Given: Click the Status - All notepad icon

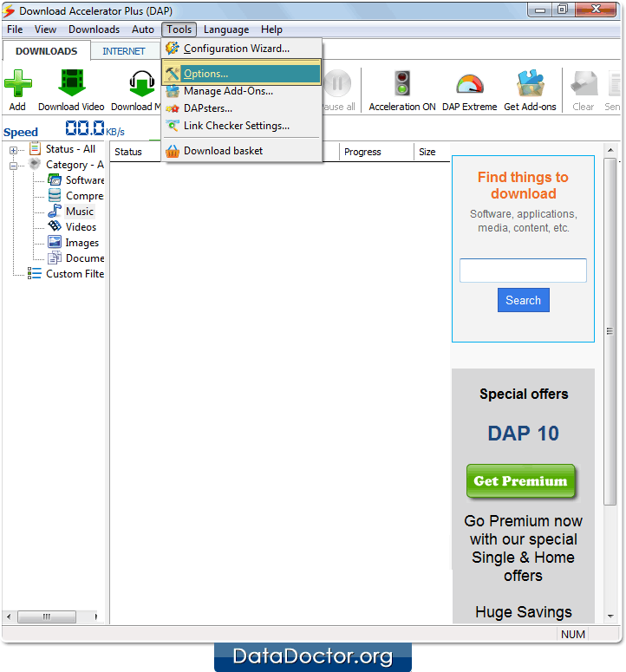Looking at the screenshot, I should [35, 149].
